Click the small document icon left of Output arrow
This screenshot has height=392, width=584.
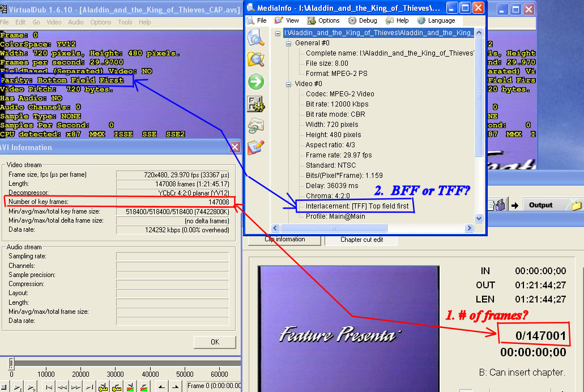point(491,205)
